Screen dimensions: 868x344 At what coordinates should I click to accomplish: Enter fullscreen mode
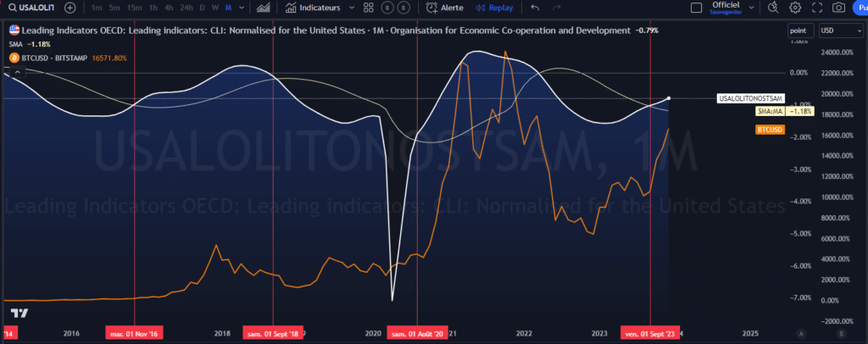coord(817,8)
